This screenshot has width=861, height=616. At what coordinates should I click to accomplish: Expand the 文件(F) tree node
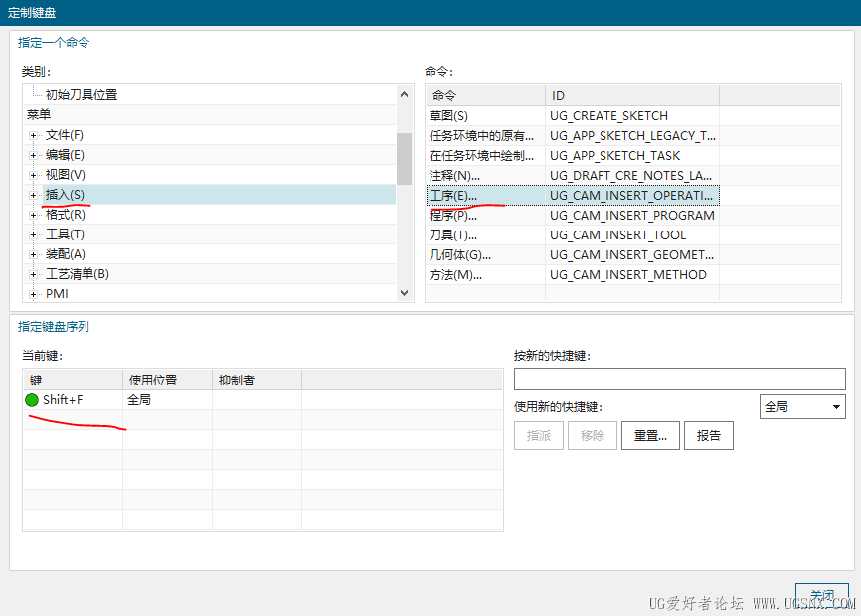pyautogui.click(x=33, y=135)
